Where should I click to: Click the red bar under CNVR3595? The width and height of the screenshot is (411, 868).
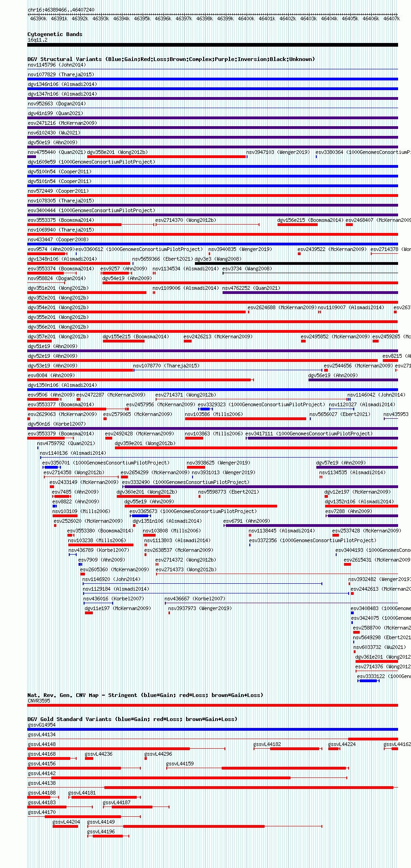[x=213, y=705]
